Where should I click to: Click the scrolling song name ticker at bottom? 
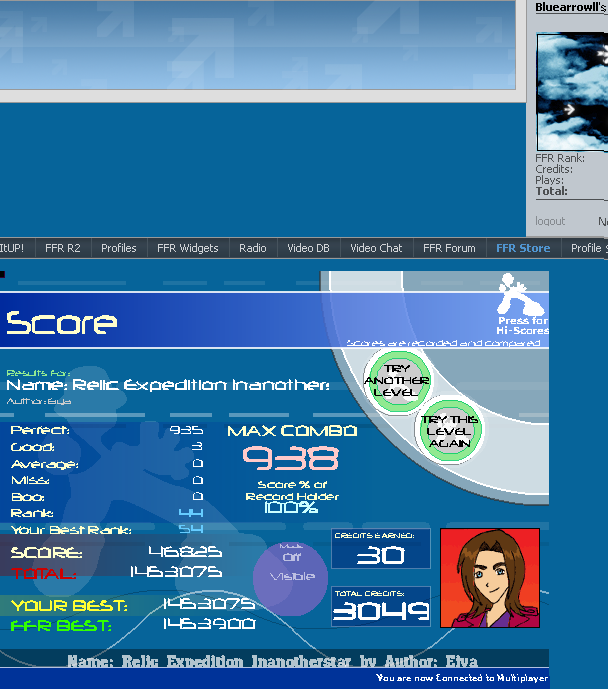(x=272, y=661)
